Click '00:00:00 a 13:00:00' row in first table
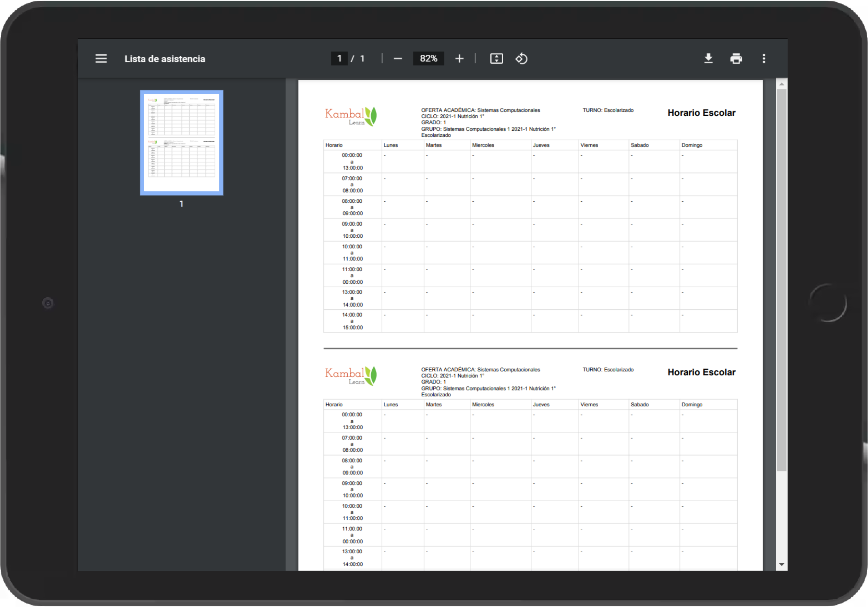This screenshot has height=607, width=868. [530, 161]
